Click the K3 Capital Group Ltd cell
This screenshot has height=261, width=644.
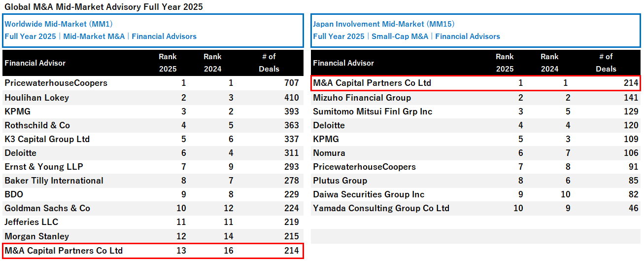click(x=47, y=139)
